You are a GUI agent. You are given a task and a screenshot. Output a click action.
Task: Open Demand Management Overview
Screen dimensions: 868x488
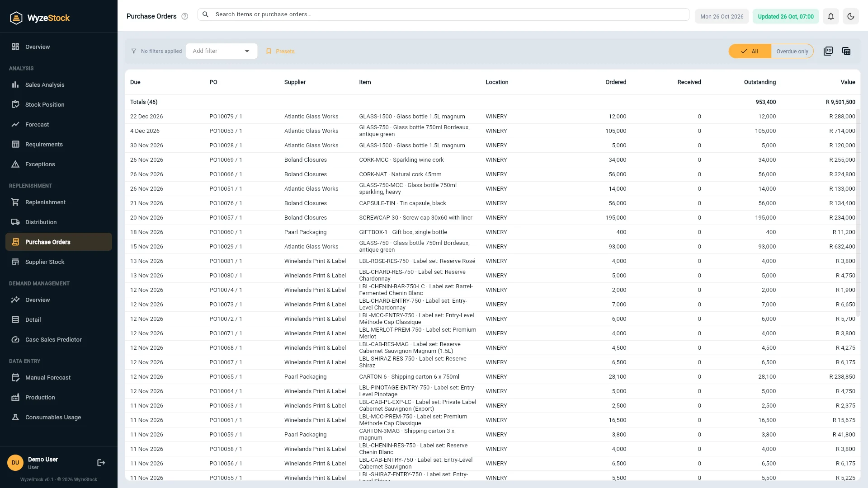59,300
